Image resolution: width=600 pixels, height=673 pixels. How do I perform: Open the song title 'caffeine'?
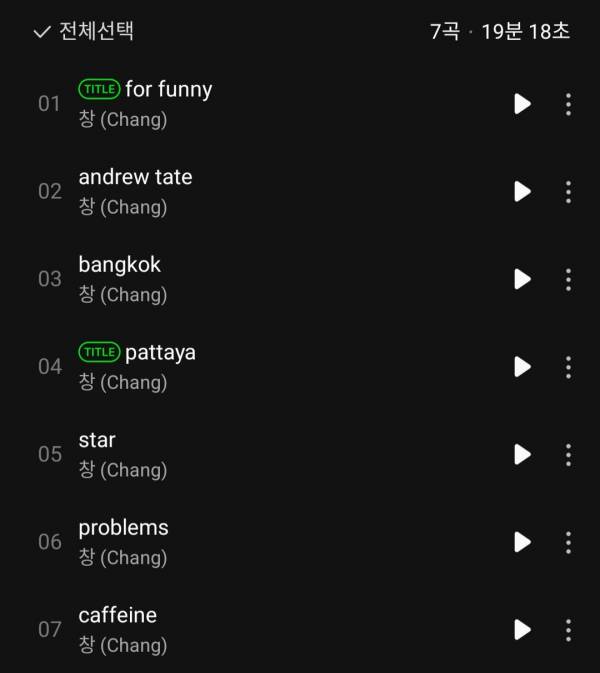[x=117, y=615]
